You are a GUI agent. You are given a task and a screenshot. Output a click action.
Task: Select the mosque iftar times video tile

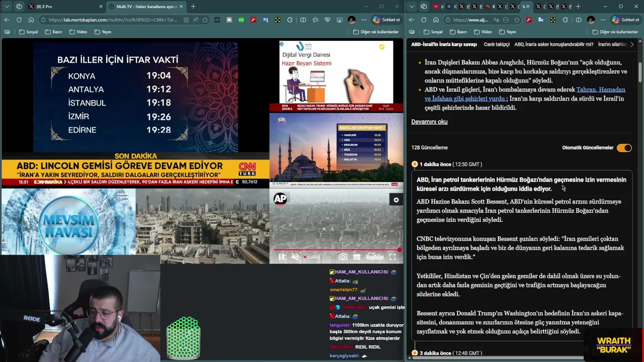coord(336,150)
